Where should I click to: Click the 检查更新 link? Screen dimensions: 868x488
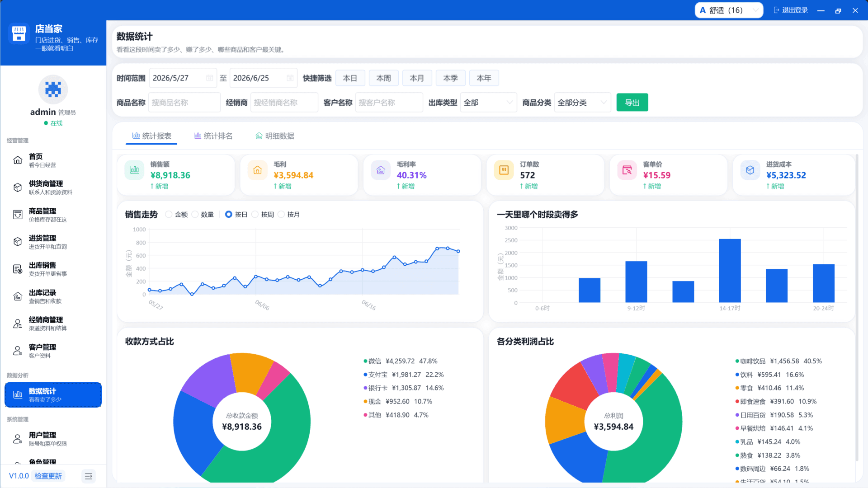pyautogui.click(x=48, y=476)
